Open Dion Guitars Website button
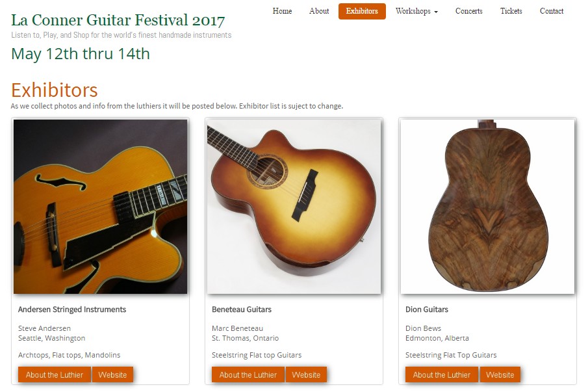588x392 pixels. pyautogui.click(x=500, y=374)
